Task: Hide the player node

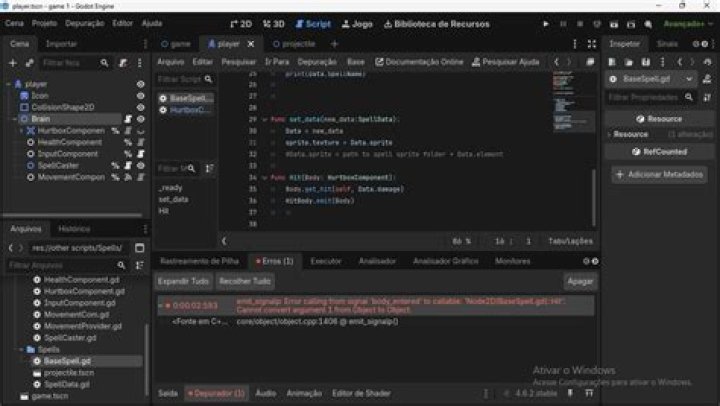Action: [141, 84]
